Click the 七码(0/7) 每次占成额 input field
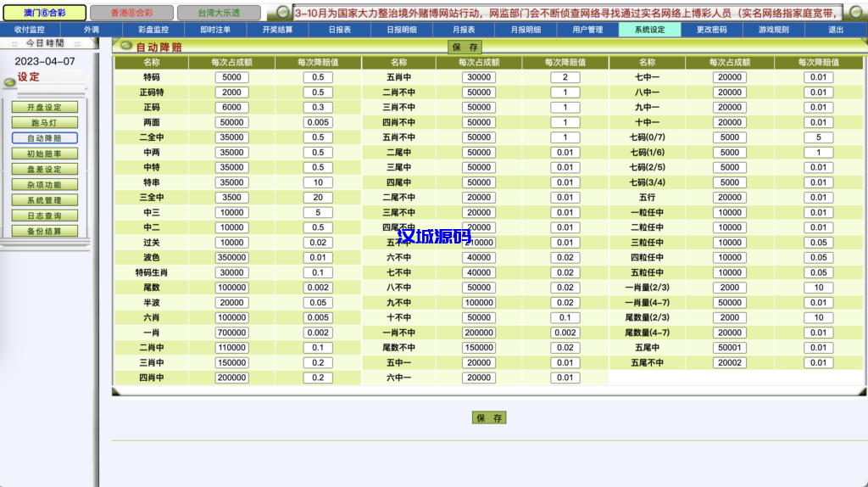Viewport: 868px width, 487px height. click(x=729, y=137)
